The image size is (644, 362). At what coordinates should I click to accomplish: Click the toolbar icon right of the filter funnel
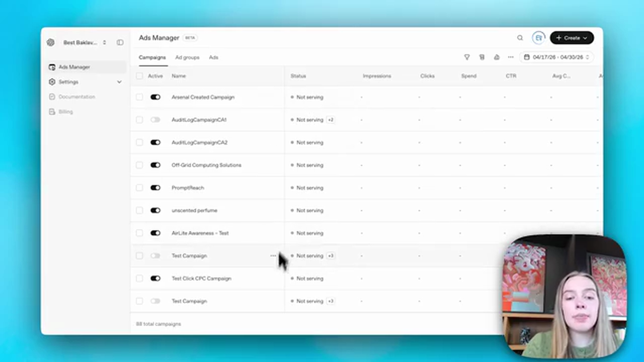tap(481, 57)
